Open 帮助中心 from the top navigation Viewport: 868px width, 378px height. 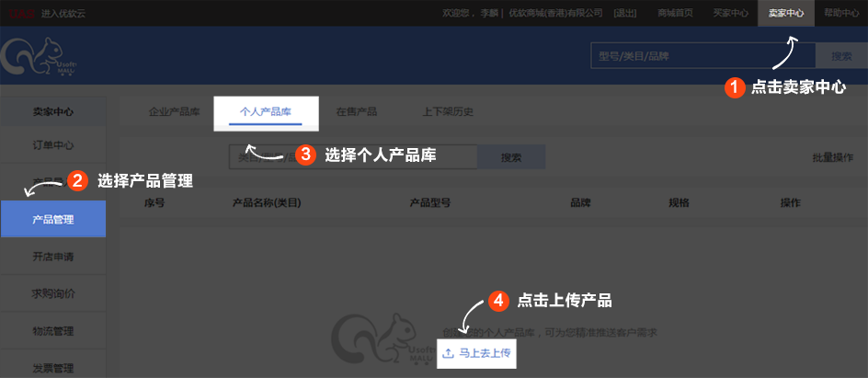click(x=840, y=13)
